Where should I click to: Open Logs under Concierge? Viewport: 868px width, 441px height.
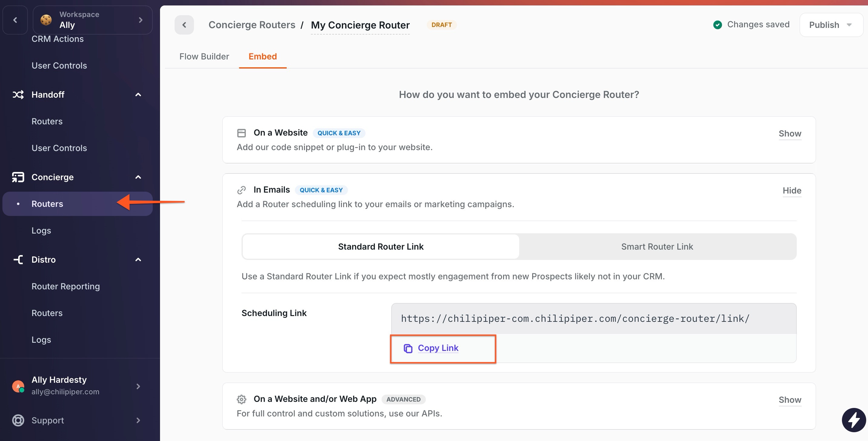point(42,231)
